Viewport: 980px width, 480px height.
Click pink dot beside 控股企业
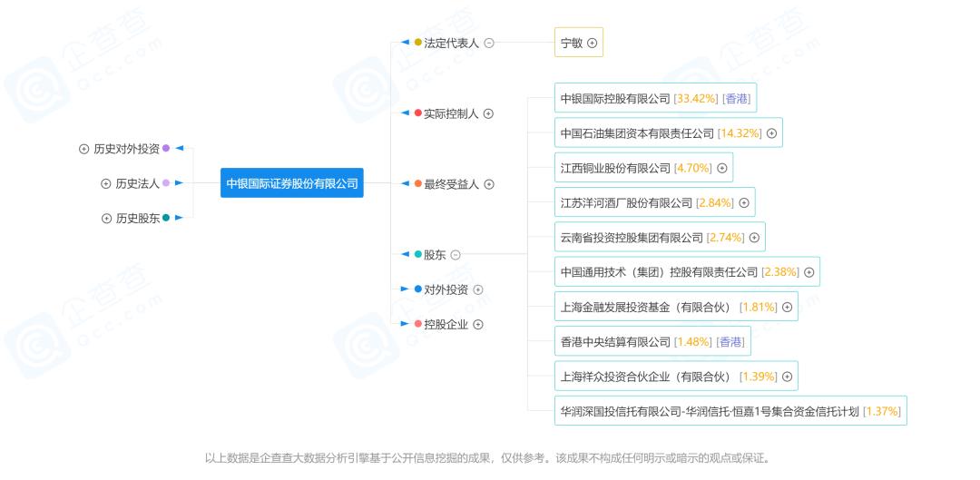[x=418, y=324]
